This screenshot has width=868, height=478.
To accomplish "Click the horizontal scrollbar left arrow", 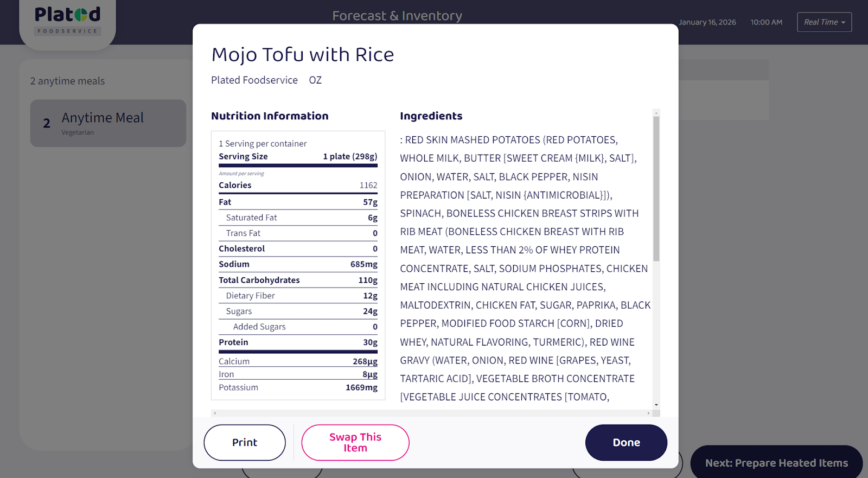I will pos(215,413).
